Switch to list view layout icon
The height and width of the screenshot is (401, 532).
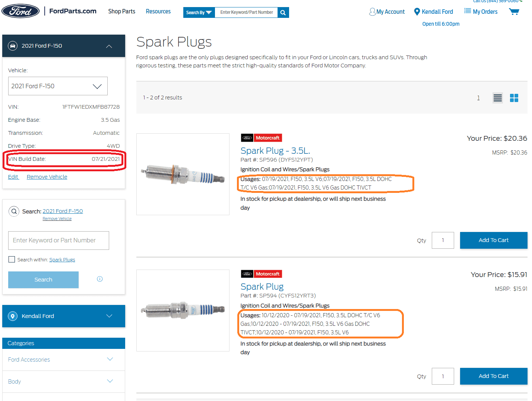(497, 98)
